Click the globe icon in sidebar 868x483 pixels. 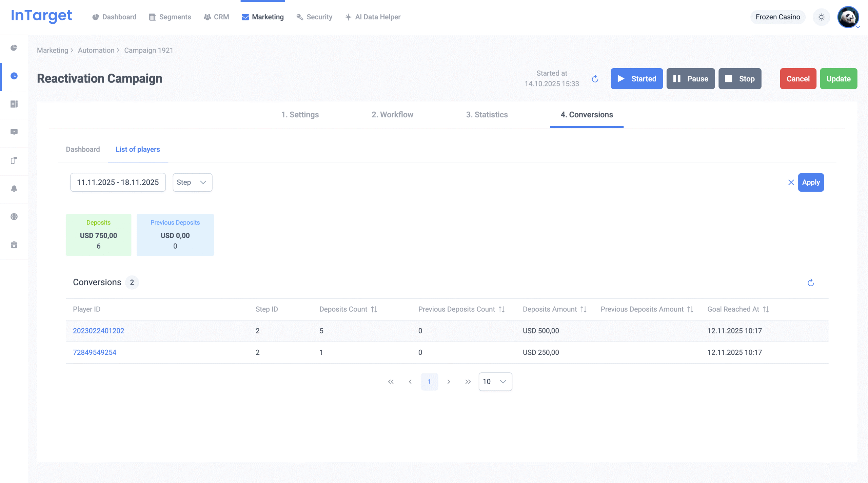coord(14,217)
